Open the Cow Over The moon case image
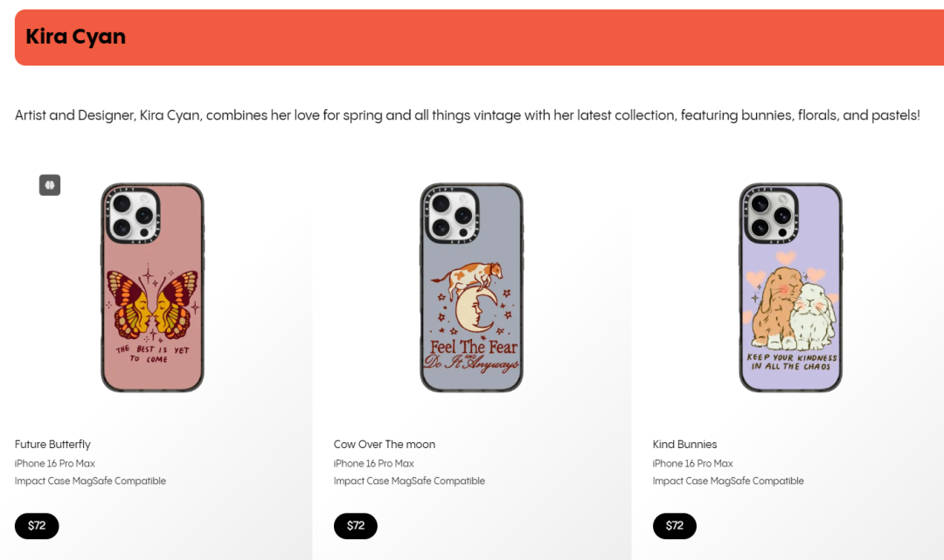Image resolution: width=944 pixels, height=560 pixels. [471, 287]
